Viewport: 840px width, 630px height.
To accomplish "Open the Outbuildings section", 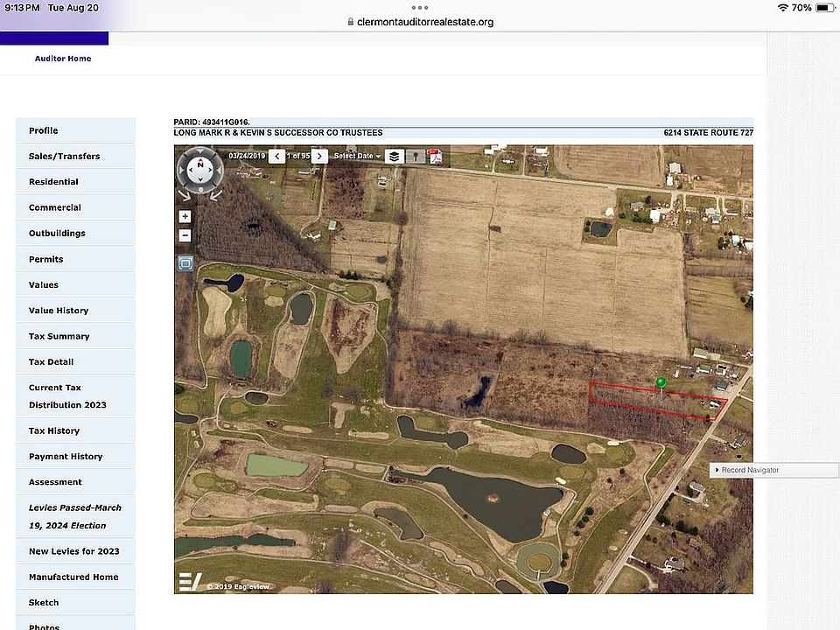I will point(75,234).
